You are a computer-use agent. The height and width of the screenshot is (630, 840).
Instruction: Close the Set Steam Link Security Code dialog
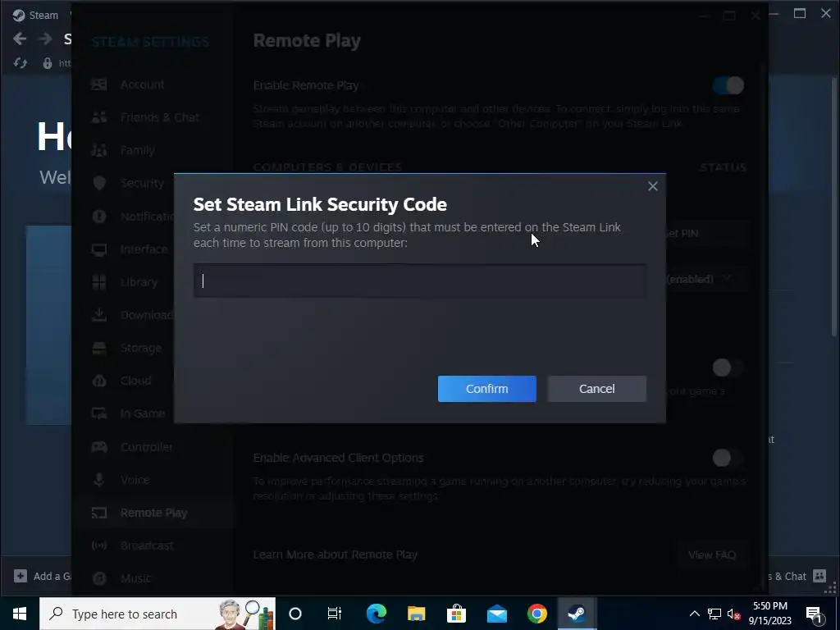click(x=652, y=186)
